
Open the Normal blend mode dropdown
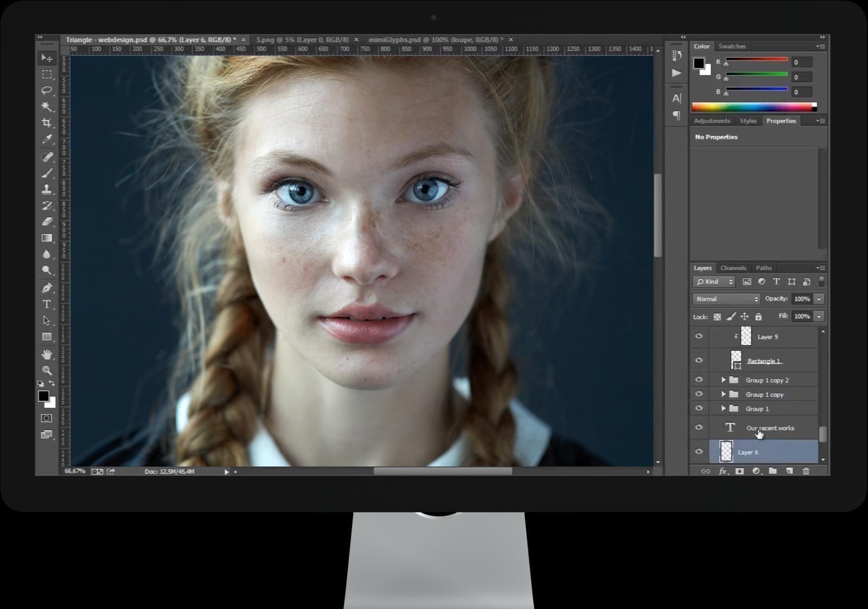[726, 299]
